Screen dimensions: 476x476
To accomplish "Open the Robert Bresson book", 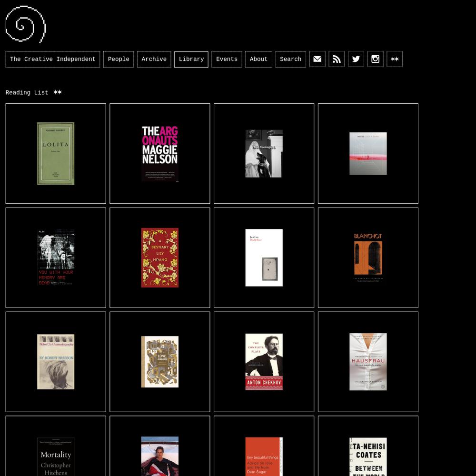I will point(56,362).
